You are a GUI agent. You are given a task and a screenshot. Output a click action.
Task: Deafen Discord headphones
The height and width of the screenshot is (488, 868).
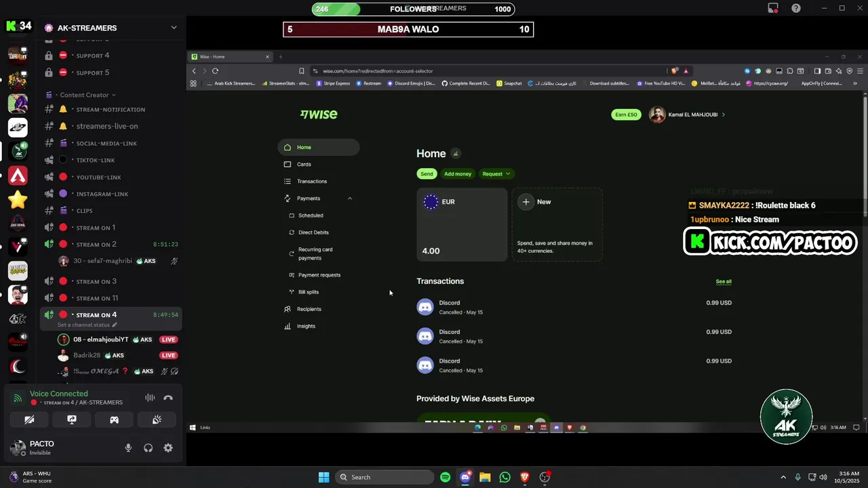[x=148, y=448]
